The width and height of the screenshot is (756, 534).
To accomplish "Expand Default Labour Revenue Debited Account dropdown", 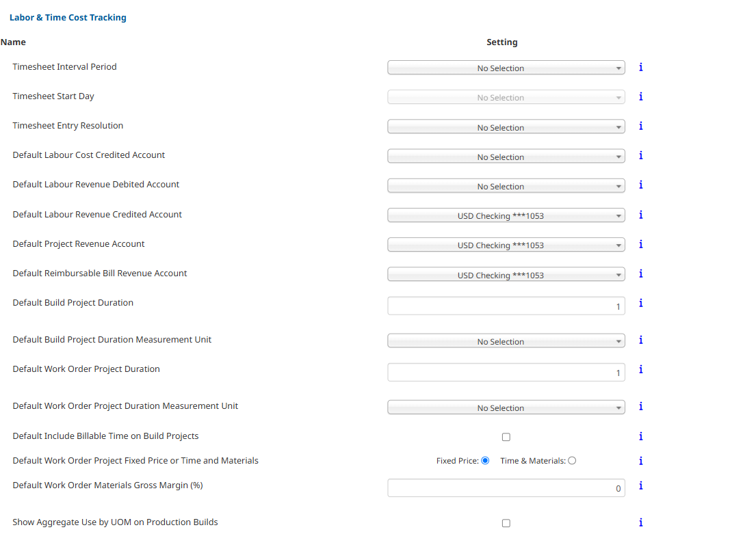I will 506,186.
